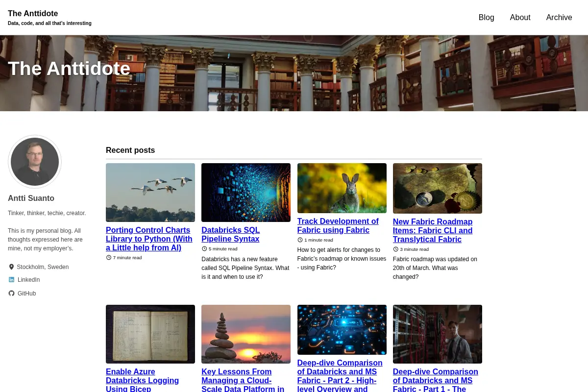Click 'Tinker, thinker, techie, creator.' bio text
588x392 pixels.
[47, 213]
